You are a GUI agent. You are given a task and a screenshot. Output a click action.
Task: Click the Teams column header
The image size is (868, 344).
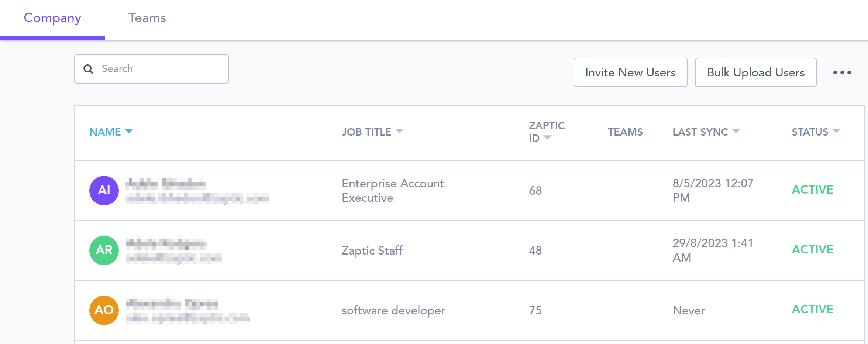coord(625,132)
